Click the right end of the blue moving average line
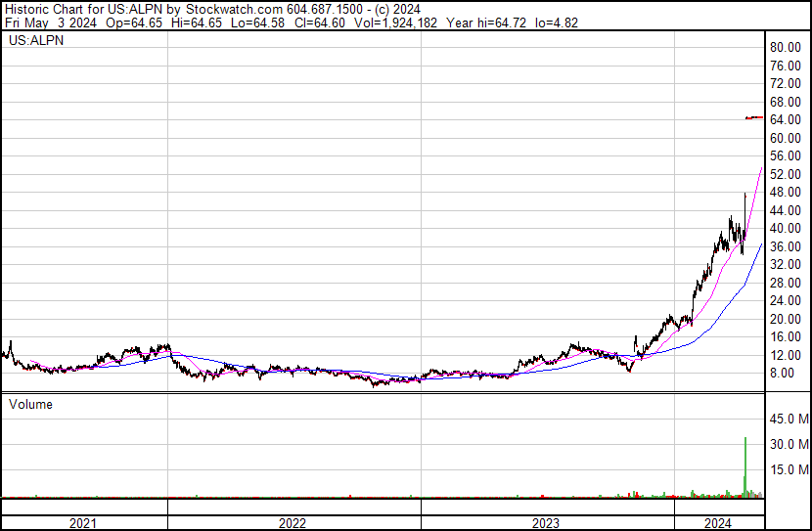This screenshot has height=531, width=812. pos(761,244)
